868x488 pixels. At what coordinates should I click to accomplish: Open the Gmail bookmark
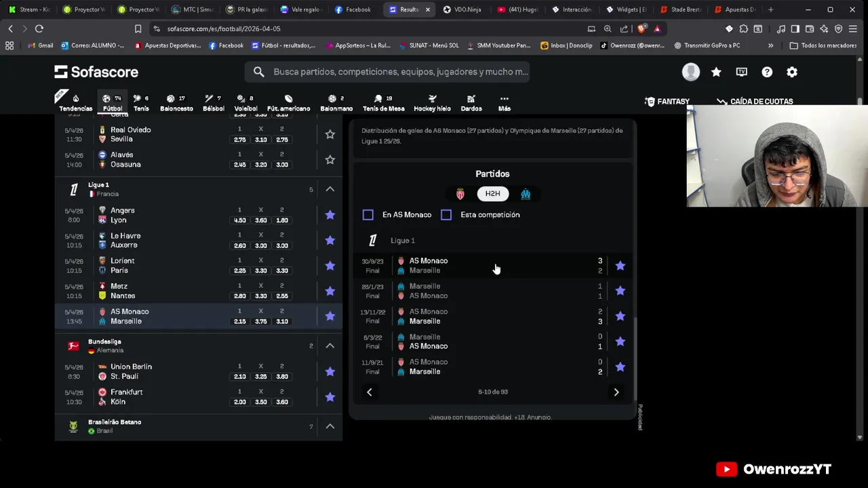(x=41, y=45)
